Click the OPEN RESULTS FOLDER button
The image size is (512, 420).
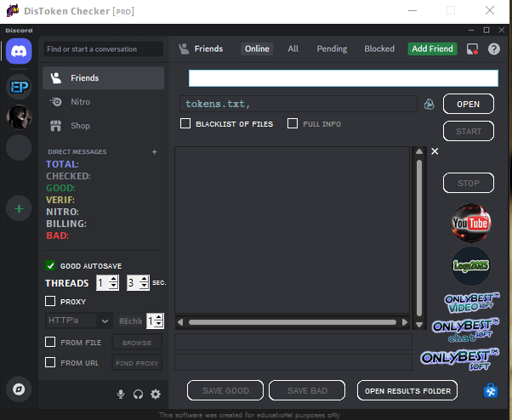(407, 390)
